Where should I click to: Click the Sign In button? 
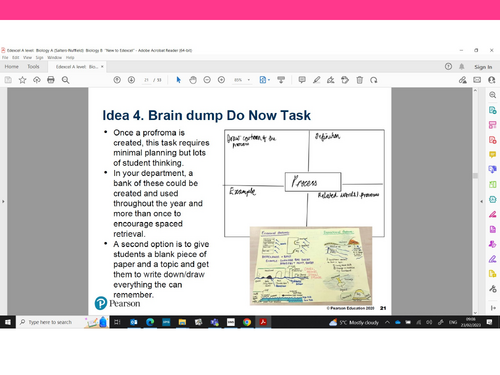483,67
